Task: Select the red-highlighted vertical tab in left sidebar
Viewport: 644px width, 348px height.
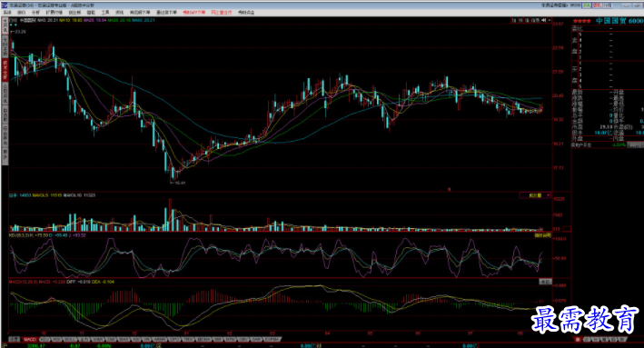Action: tap(5, 70)
